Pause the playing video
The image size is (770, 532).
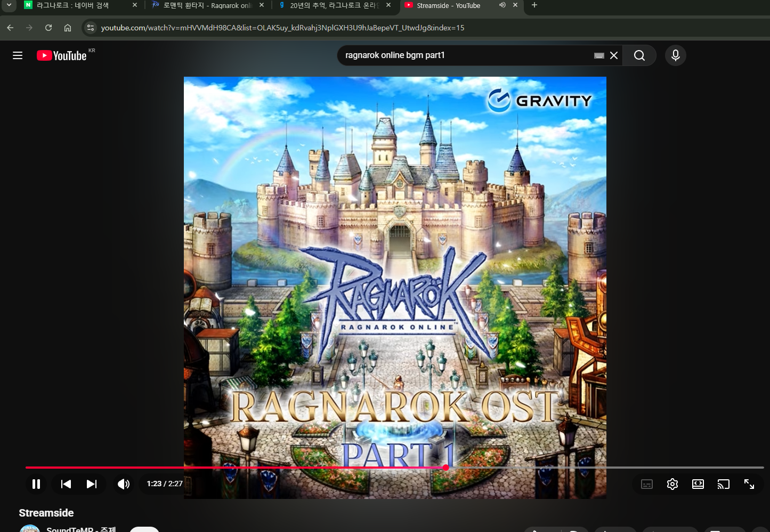tap(36, 484)
